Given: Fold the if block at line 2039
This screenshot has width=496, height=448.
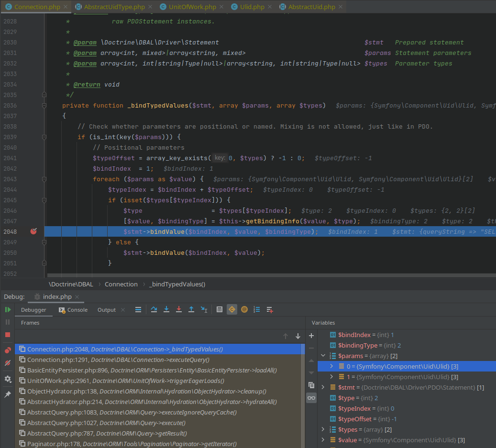Looking at the screenshot, I should point(44,137).
